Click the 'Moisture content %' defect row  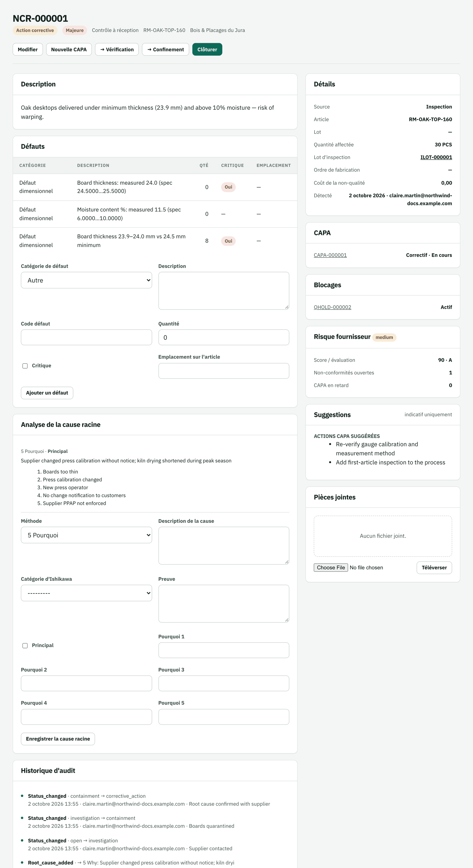click(155, 214)
